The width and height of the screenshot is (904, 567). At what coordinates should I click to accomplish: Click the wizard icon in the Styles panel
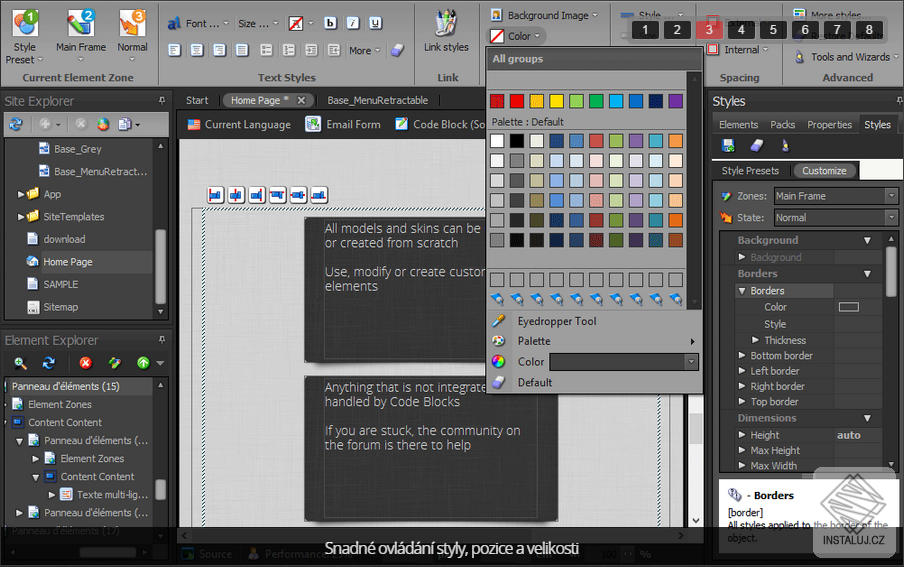785,145
